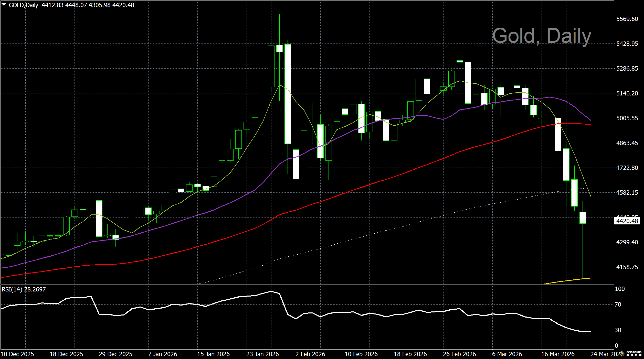Click the GOLD,Daily symbol title
The height and width of the screenshot is (359, 644).
[23, 5]
